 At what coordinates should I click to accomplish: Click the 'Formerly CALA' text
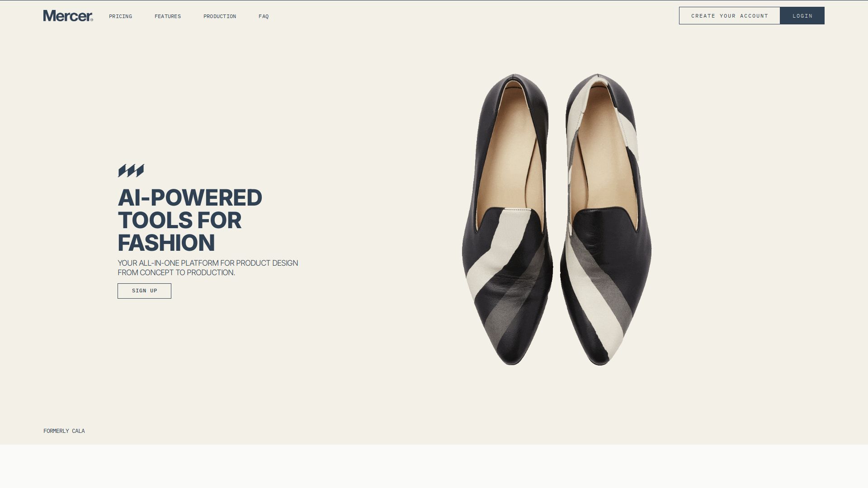tap(64, 431)
